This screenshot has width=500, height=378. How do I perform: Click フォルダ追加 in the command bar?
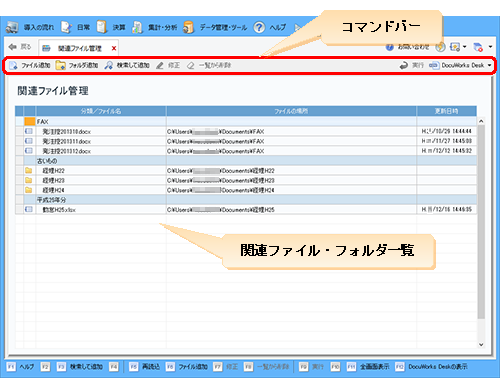pyautogui.click(x=77, y=65)
